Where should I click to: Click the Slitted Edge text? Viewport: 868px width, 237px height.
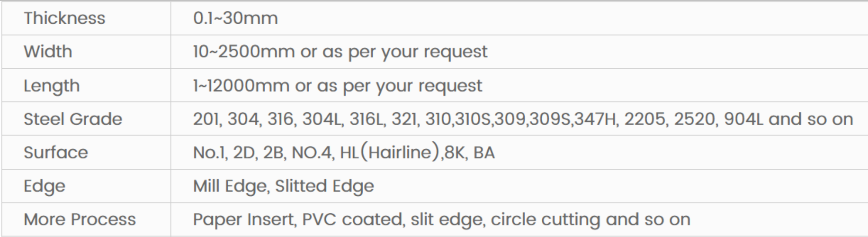coord(324,186)
